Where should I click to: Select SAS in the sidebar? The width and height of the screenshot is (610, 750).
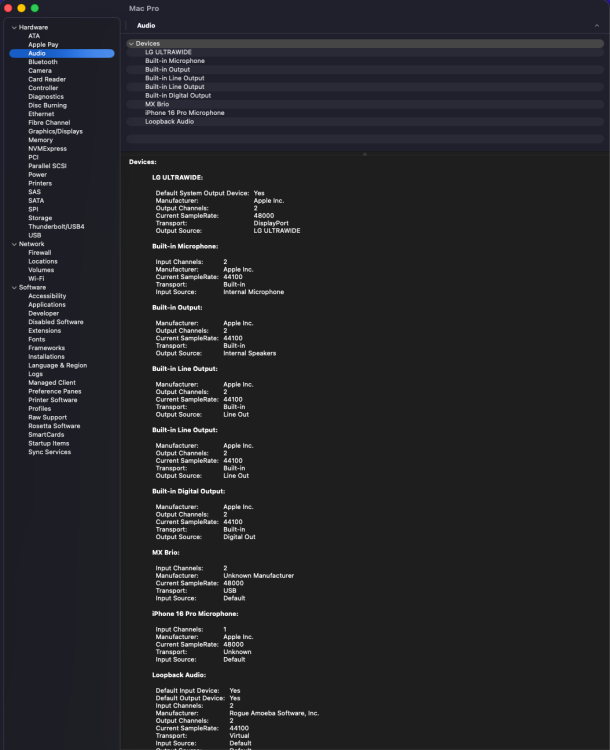pos(34,192)
